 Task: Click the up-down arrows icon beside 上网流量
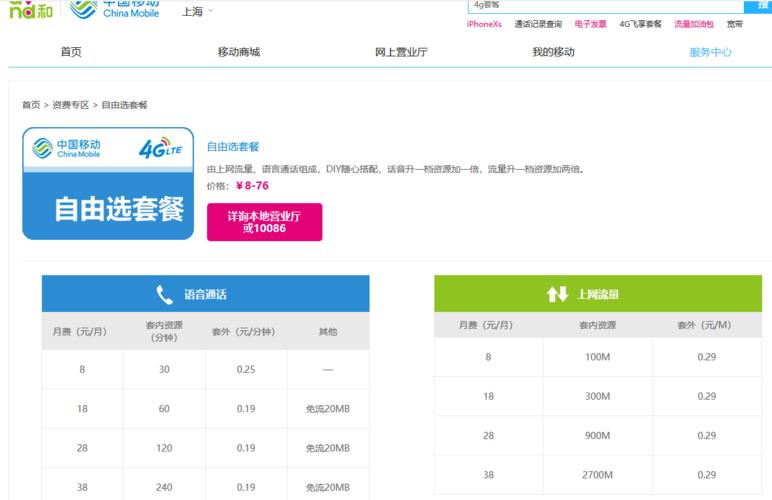point(557,294)
